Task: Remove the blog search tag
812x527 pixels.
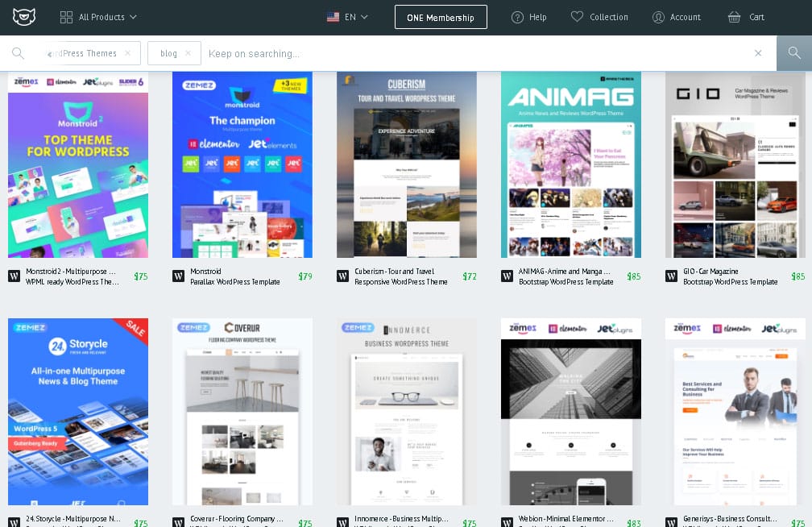Action: (188, 53)
